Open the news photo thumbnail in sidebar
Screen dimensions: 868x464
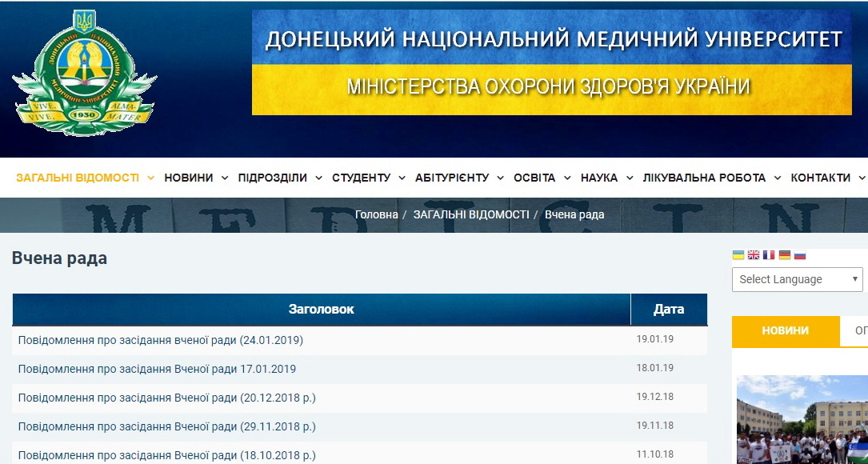tap(802, 419)
